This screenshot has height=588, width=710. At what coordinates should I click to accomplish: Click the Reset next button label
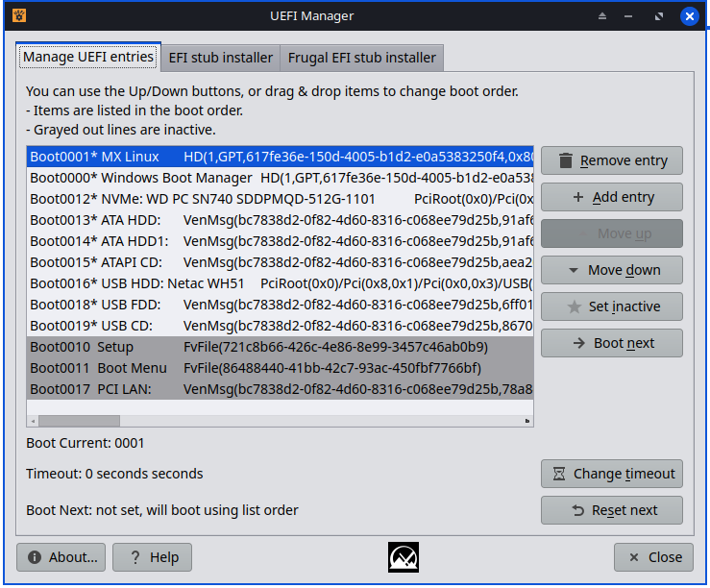tap(624, 510)
